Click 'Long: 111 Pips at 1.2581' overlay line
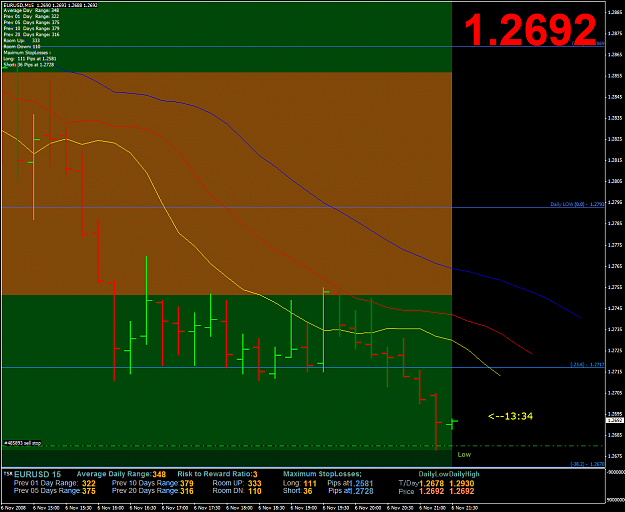 click(29, 59)
